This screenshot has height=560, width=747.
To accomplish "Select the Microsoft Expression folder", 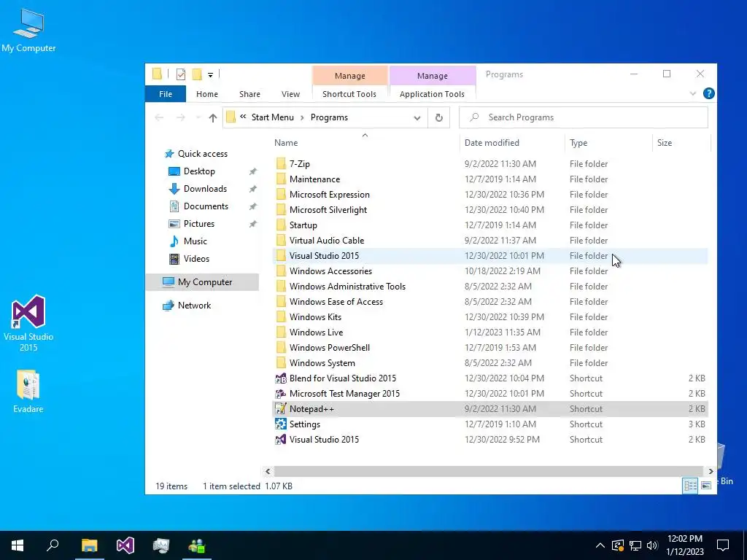I will (x=489, y=194).
